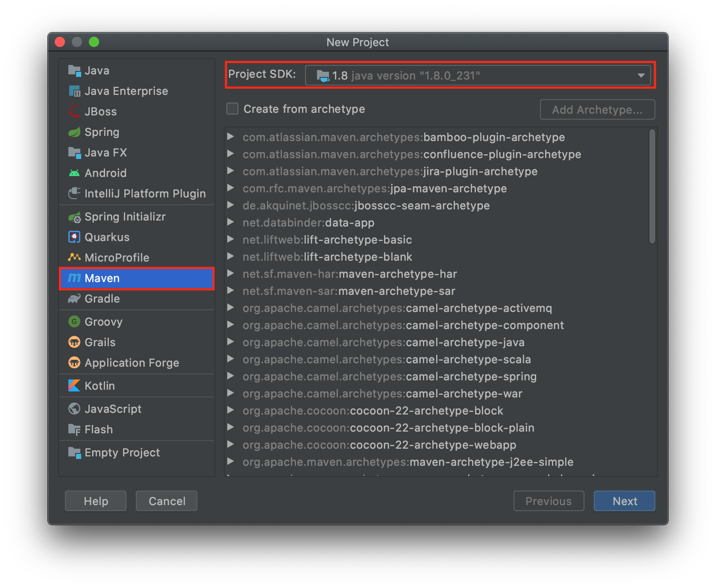716x588 pixels.
Task: Click the Previous button
Action: (x=549, y=501)
